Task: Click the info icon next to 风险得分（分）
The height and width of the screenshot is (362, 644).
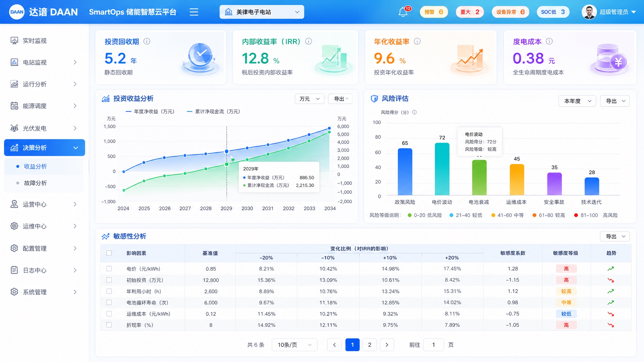Action: coord(414,112)
